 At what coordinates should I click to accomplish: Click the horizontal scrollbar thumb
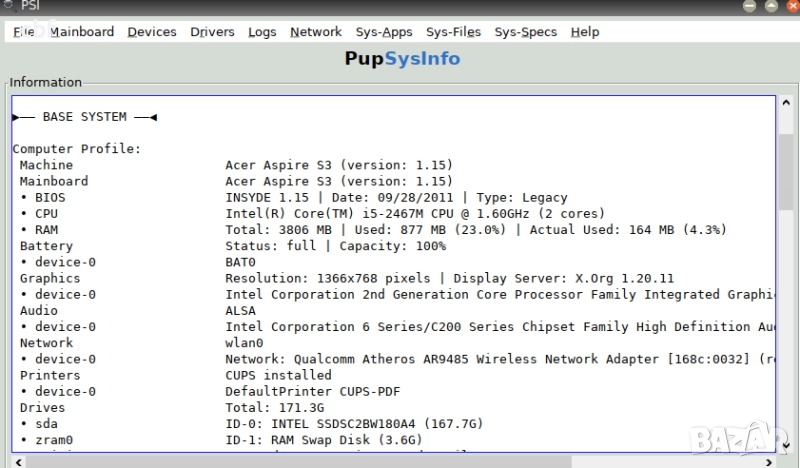[x=300, y=461]
